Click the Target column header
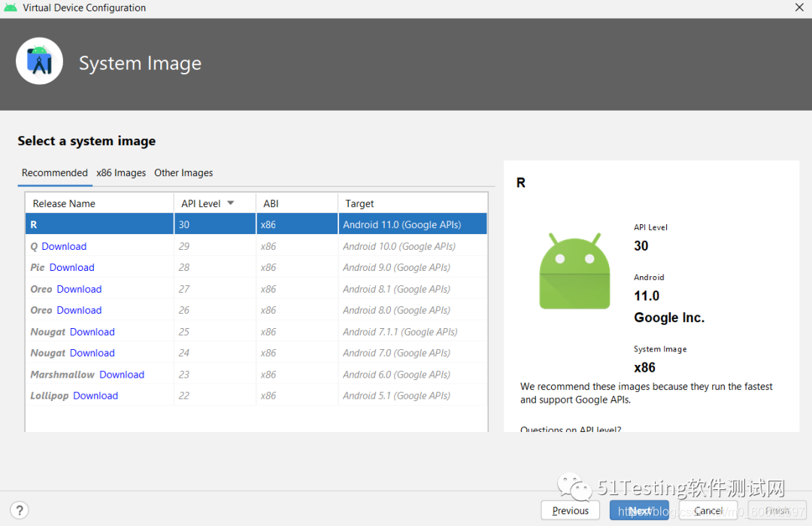This screenshot has height=526, width=812. pyautogui.click(x=413, y=203)
